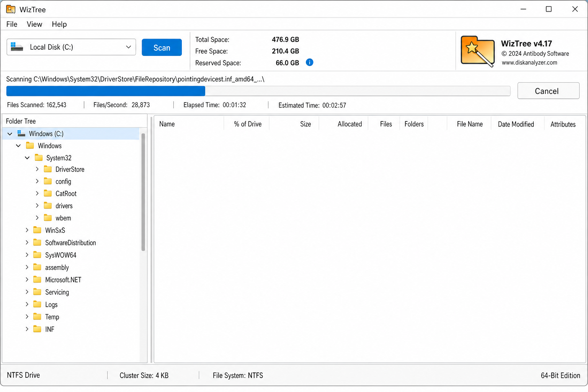Click the CatRoot folder icon

[x=48, y=193]
